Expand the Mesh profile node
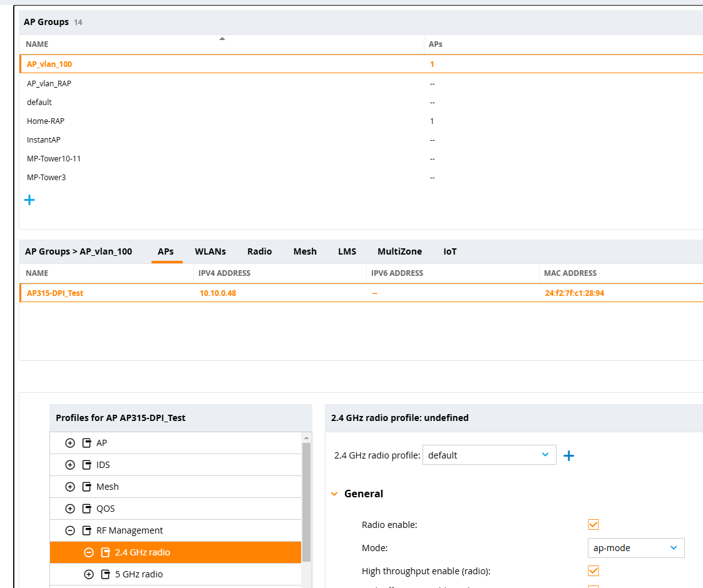This screenshot has height=588, width=703. pos(70,487)
